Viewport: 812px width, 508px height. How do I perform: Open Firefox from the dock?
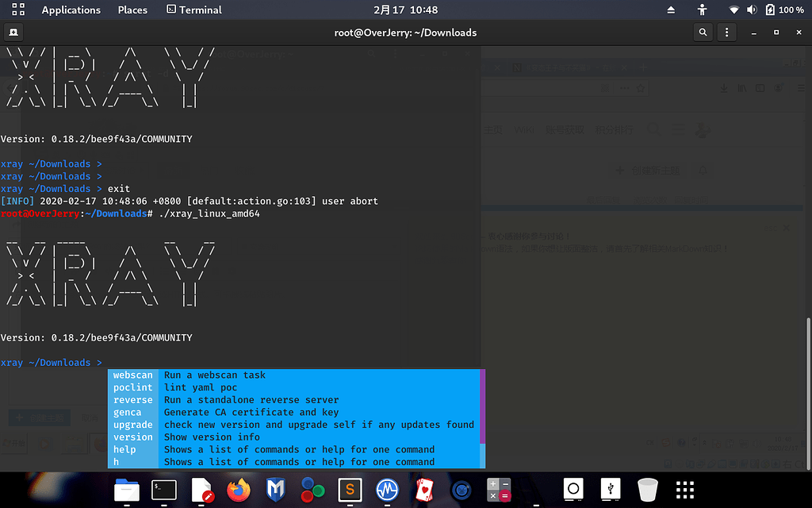pos(238,490)
